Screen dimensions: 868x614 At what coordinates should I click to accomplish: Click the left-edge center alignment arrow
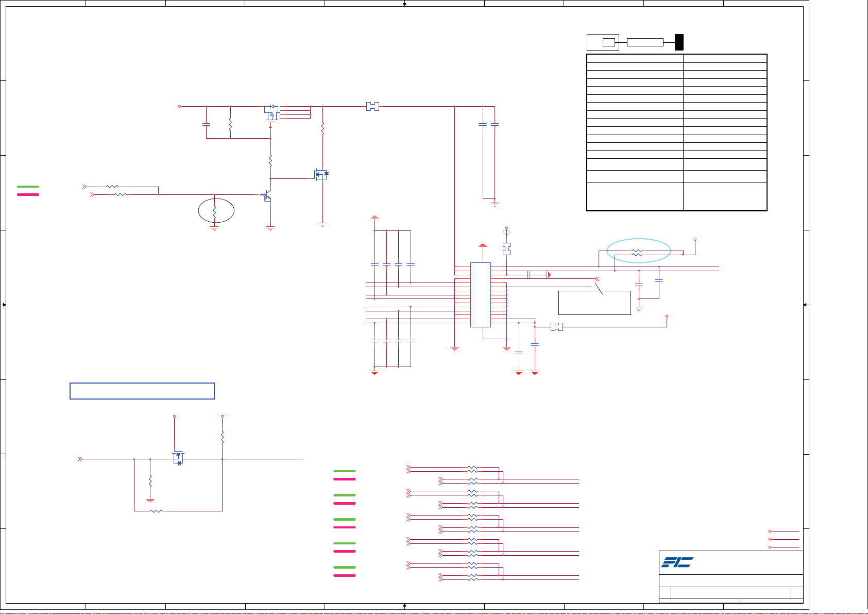pyautogui.click(x=4, y=305)
